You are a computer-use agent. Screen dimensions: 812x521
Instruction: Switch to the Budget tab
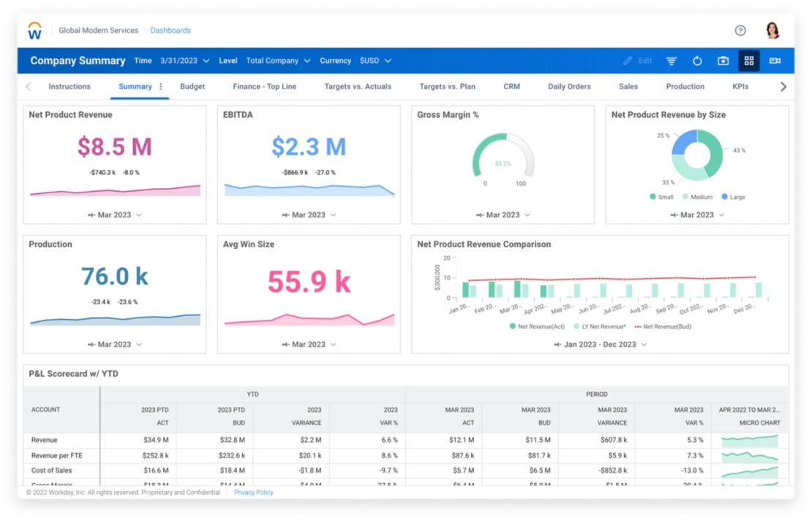pos(192,86)
